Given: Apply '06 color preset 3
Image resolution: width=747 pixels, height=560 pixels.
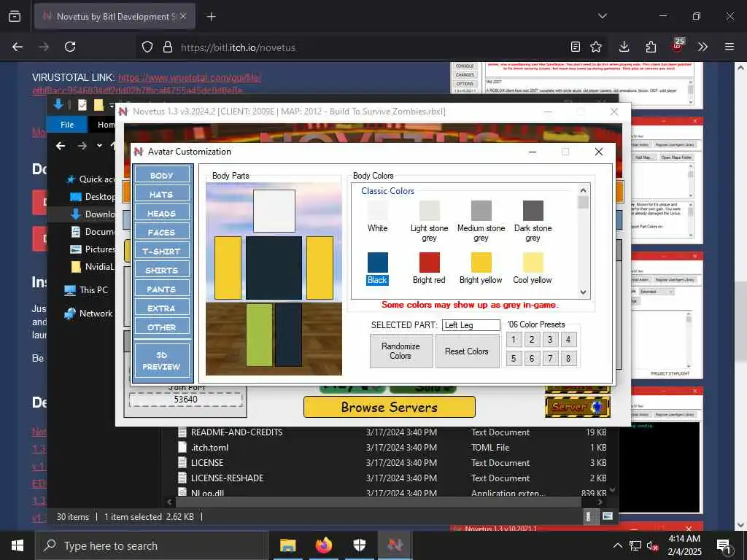Looking at the screenshot, I should (550, 340).
